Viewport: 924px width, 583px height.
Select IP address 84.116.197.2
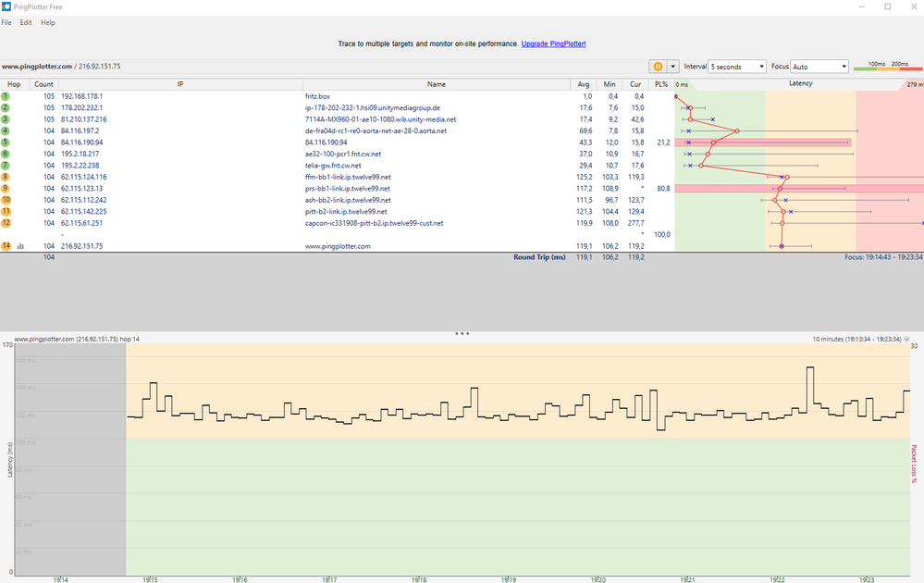pos(80,130)
